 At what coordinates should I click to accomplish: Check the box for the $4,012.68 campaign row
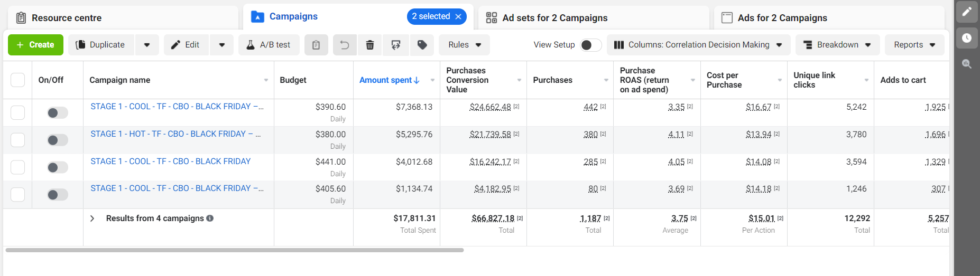[x=17, y=167]
